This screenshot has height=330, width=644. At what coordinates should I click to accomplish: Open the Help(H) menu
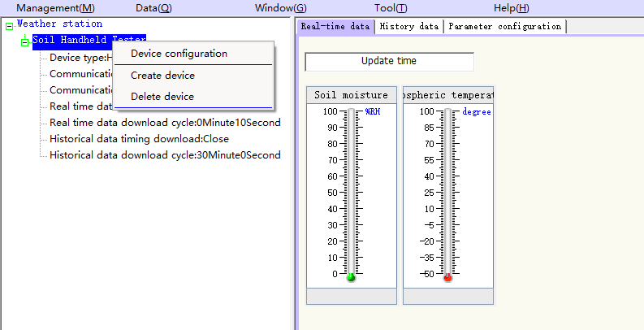pos(511,8)
